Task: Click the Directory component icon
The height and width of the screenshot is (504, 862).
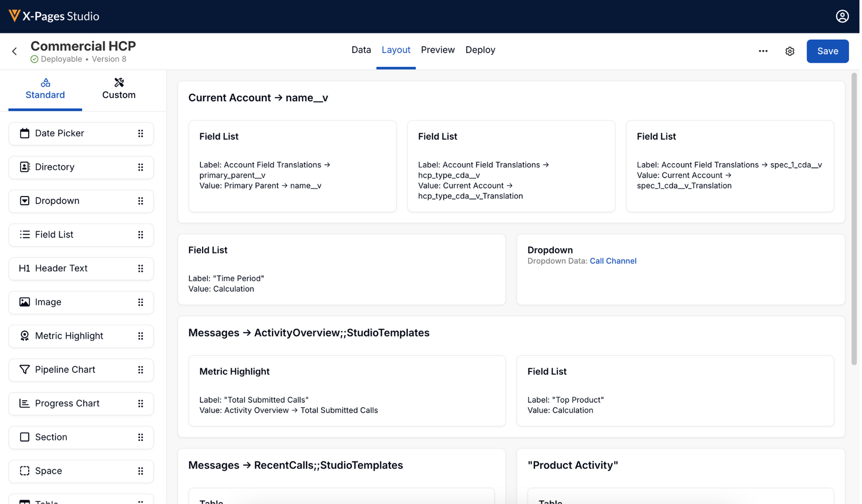Action: pos(24,167)
